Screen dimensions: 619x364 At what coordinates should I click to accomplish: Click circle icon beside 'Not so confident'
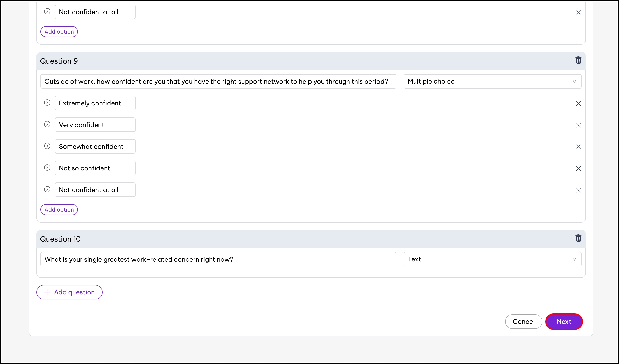pos(47,168)
